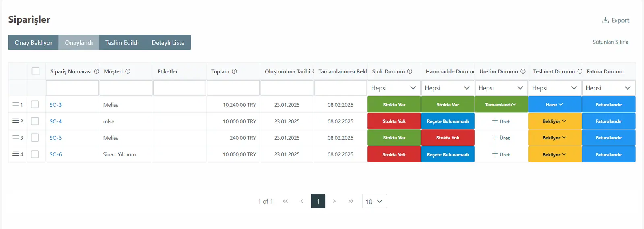Go to previous page arrow
The image size is (644, 229).
pos(302,201)
